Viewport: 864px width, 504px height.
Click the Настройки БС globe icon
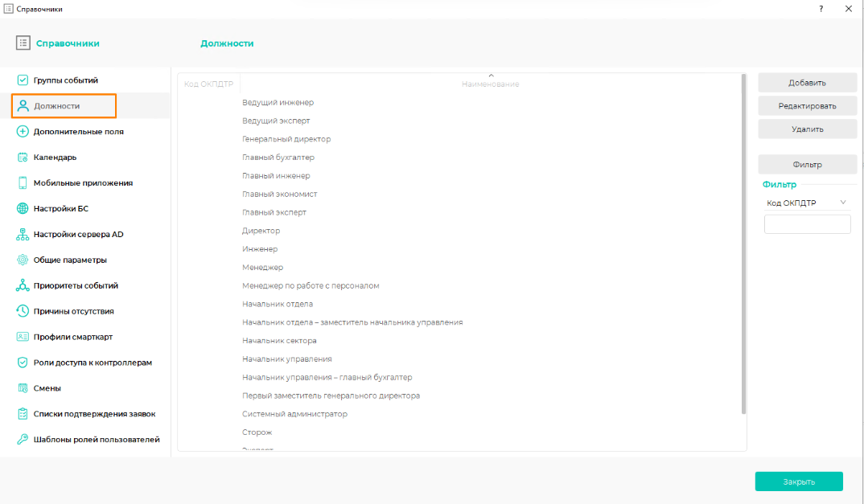[23, 209]
